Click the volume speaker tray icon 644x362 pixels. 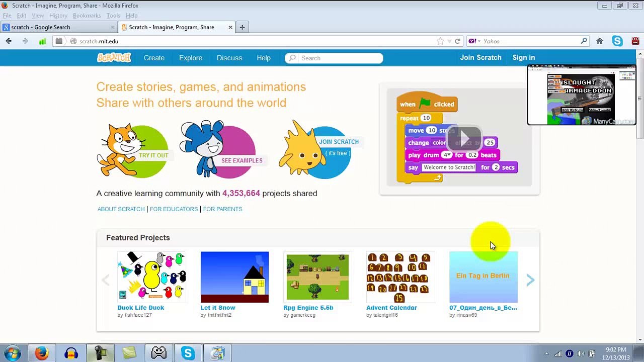click(x=581, y=354)
